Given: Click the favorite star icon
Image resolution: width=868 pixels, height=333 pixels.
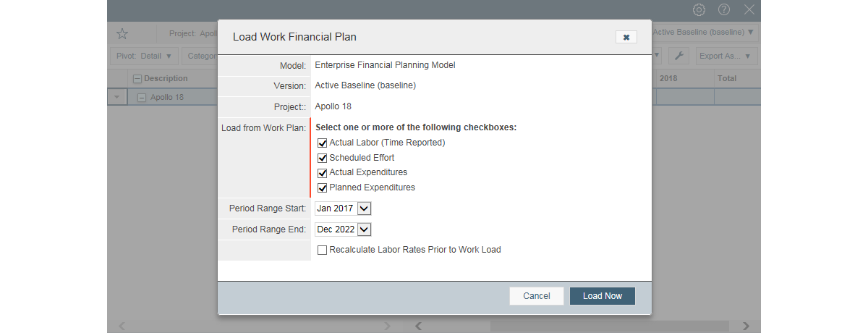Looking at the screenshot, I should tap(122, 33).
